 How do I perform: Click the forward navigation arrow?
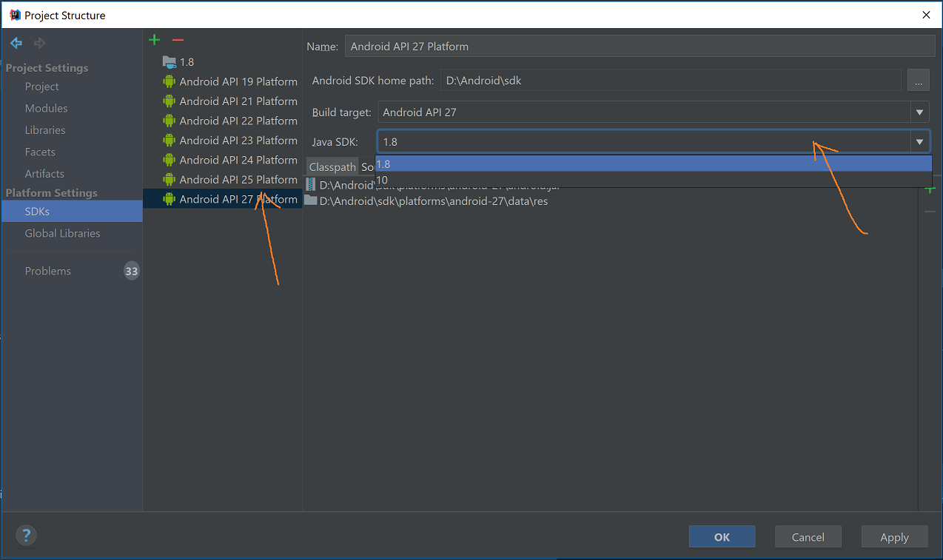[40, 43]
